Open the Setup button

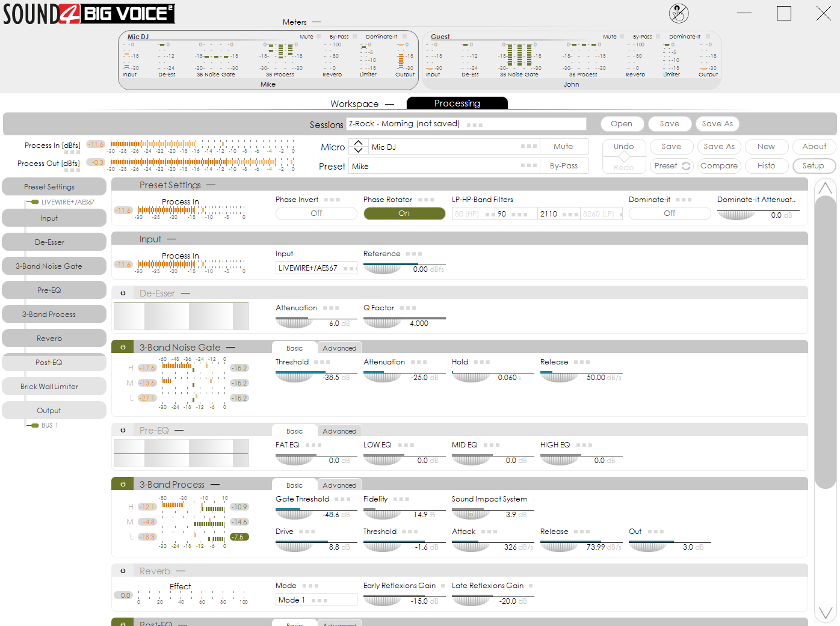(814, 166)
